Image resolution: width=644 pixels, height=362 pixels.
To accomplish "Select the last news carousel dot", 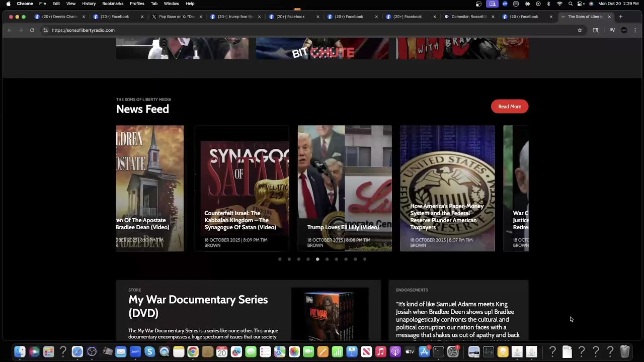I will click(365, 259).
